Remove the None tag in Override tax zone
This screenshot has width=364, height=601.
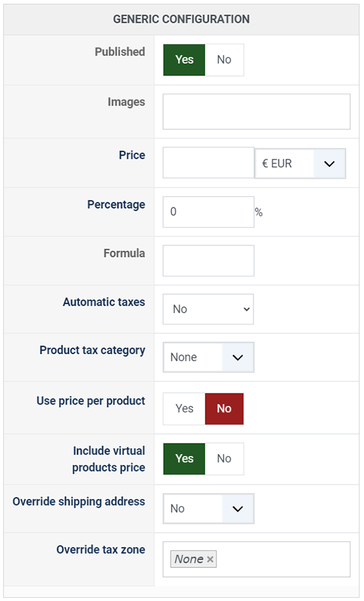(x=210, y=559)
